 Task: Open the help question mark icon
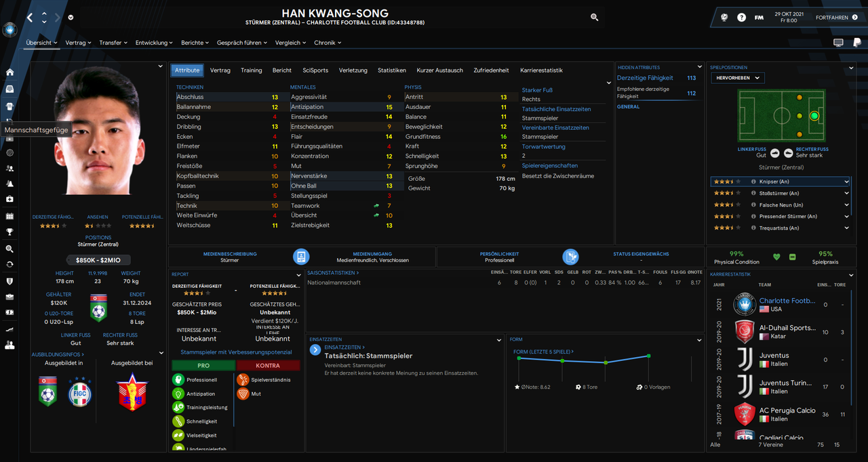[742, 18]
